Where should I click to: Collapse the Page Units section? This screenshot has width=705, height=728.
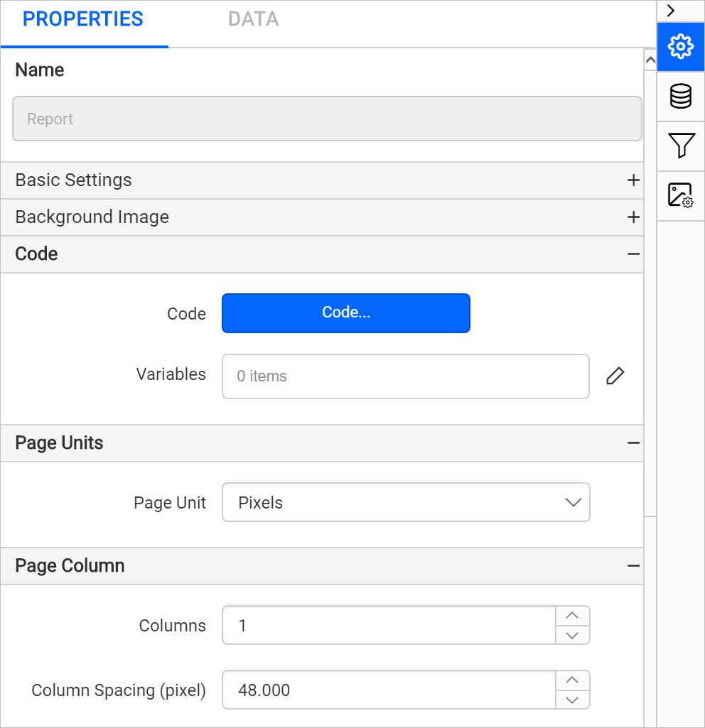point(633,443)
